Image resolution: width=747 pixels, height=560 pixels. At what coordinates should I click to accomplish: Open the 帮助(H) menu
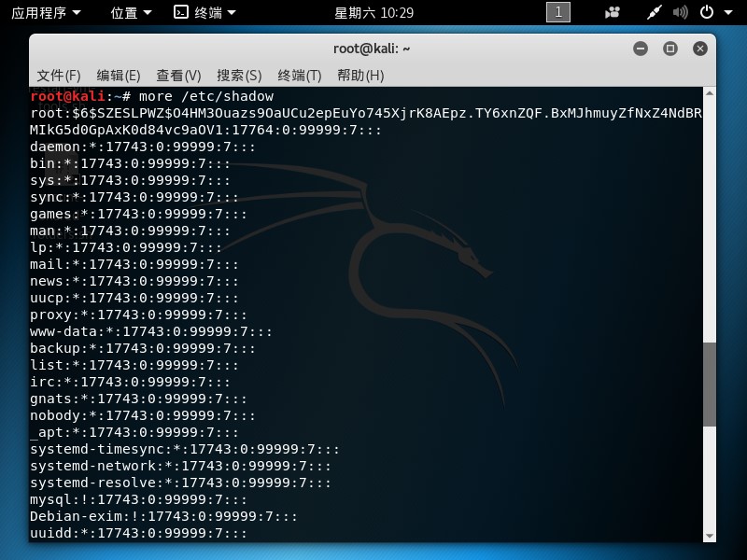(360, 76)
